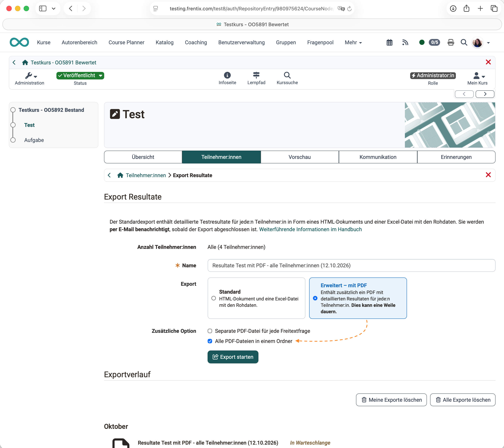
Task: Click Safari share icon
Action: (466, 9)
